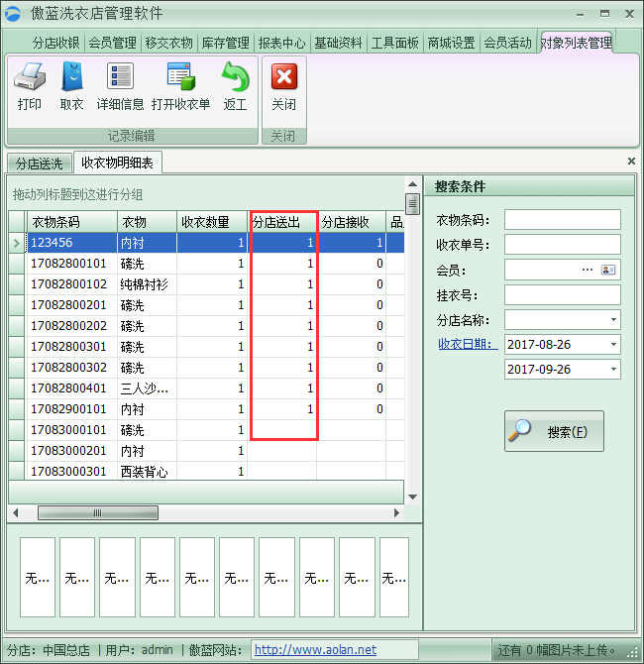This screenshot has width=644, height=664.
Task: Sort by 收衣数量 column header
Action: [x=212, y=222]
